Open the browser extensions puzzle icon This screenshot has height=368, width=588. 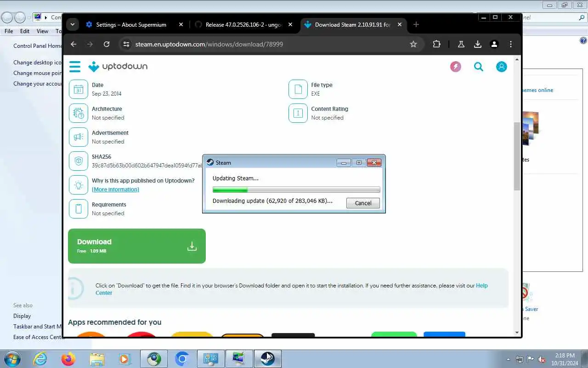click(x=436, y=44)
